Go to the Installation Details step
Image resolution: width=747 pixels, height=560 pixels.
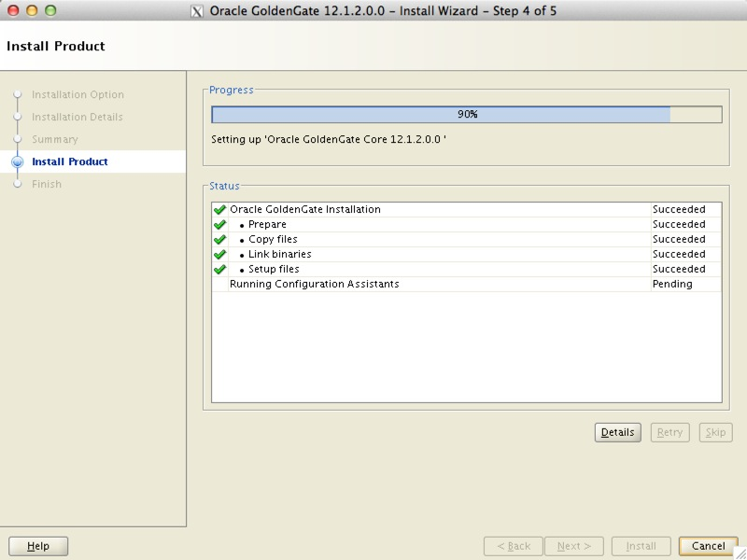[x=78, y=117]
